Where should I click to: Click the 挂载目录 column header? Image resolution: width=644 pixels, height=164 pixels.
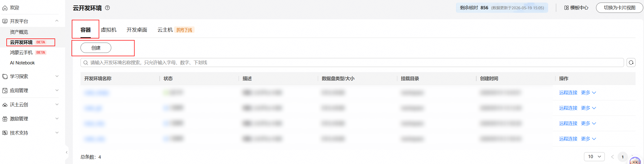coord(410,79)
